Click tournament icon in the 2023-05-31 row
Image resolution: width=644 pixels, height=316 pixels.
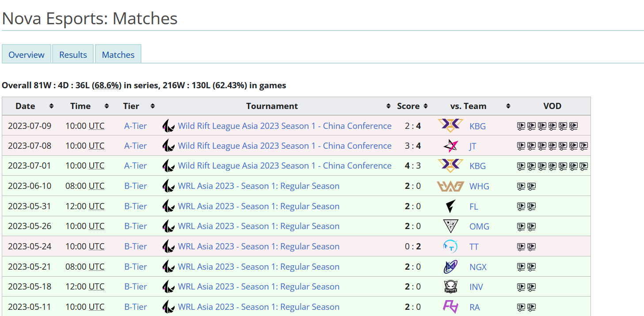(x=168, y=206)
